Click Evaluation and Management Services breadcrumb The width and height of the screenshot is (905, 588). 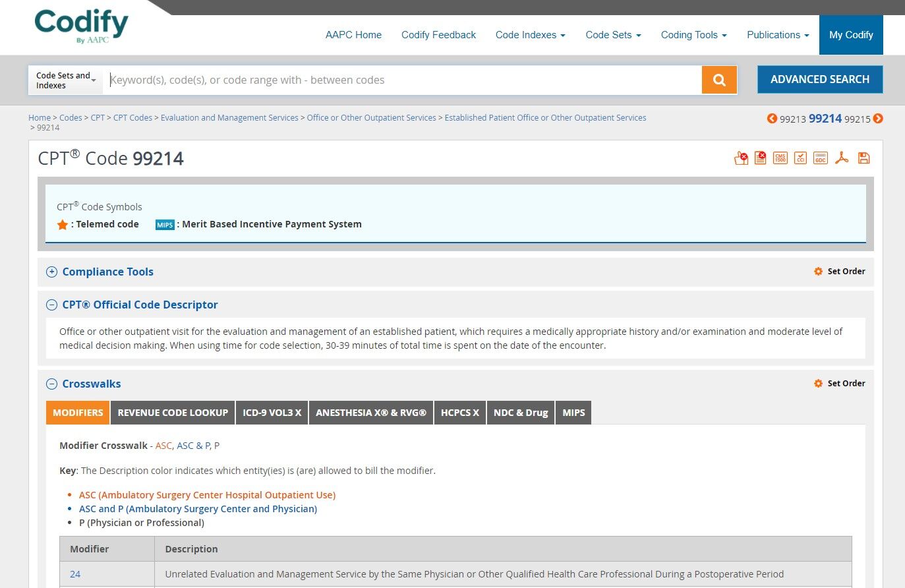[229, 117]
